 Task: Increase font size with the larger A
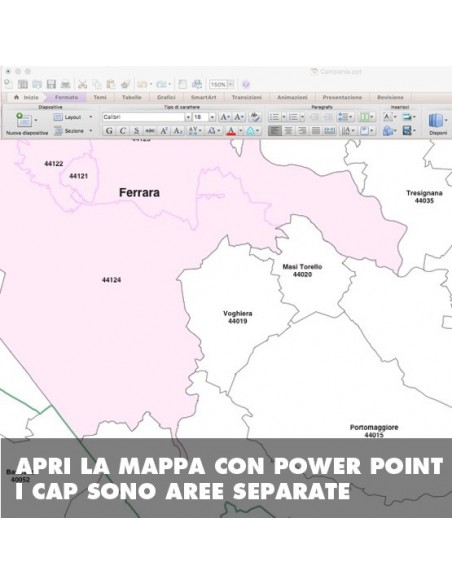coord(225,117)
